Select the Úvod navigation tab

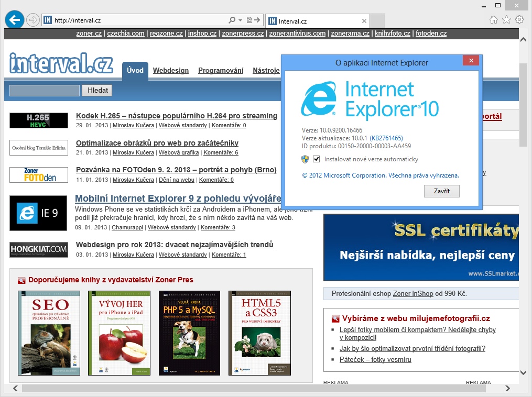(x=135, y=71)
